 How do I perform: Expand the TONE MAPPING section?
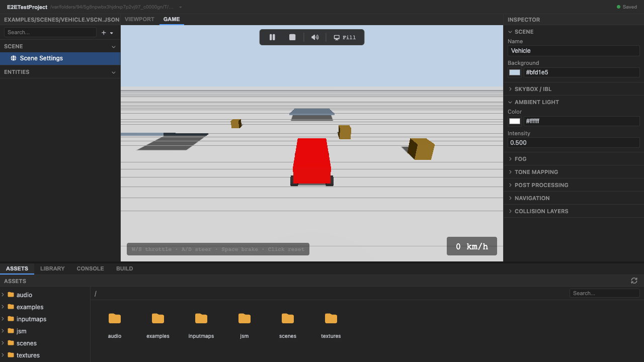511,172
